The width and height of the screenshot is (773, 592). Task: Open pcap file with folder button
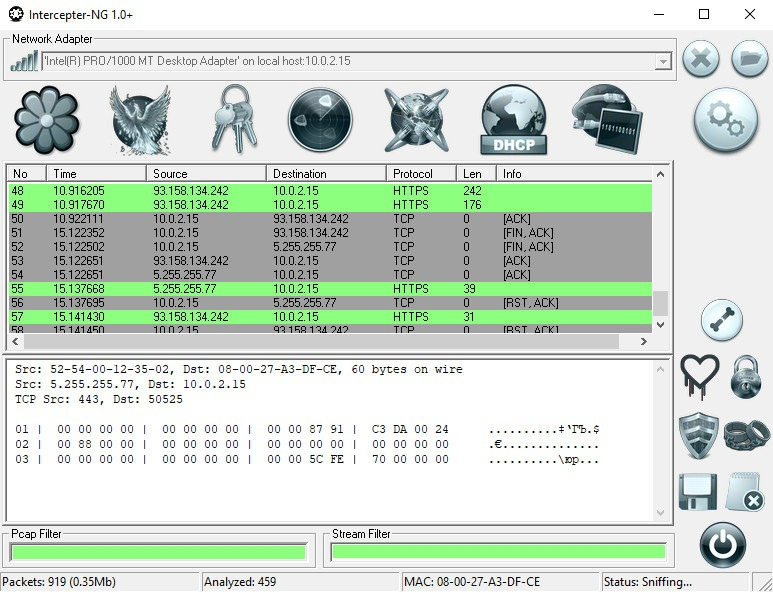[x=749, y=59]
